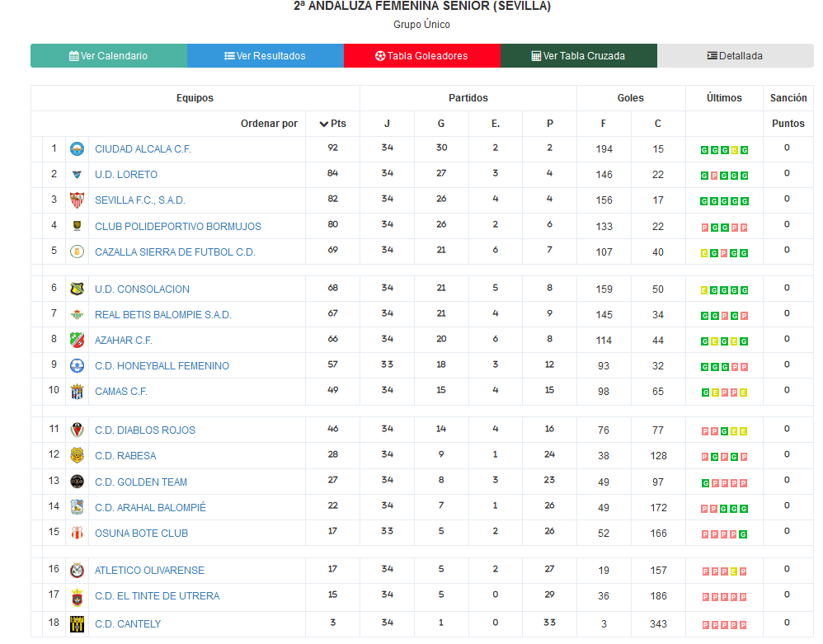Open the C.D. HONEYBALL FEMENINO link
823x644 pixels.
pos(162,366)
